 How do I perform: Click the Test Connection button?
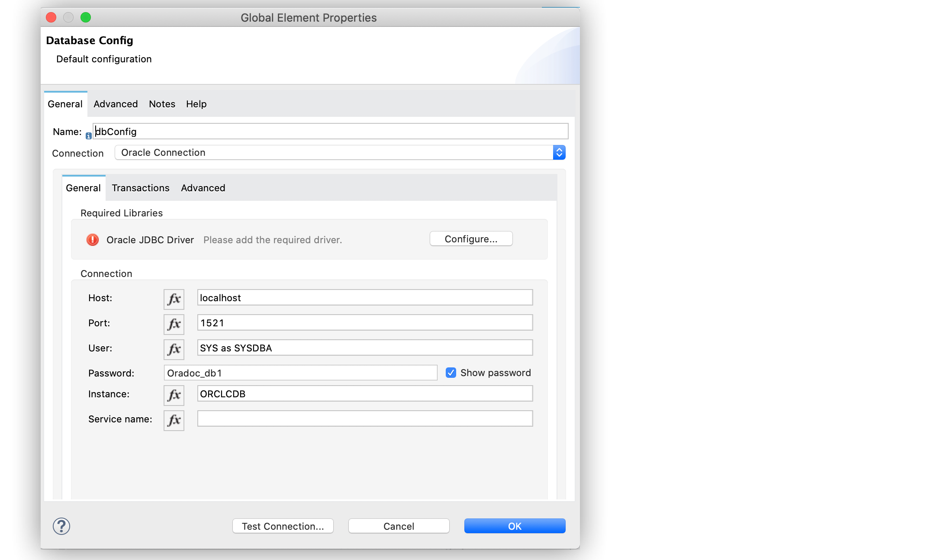(283, 526)
